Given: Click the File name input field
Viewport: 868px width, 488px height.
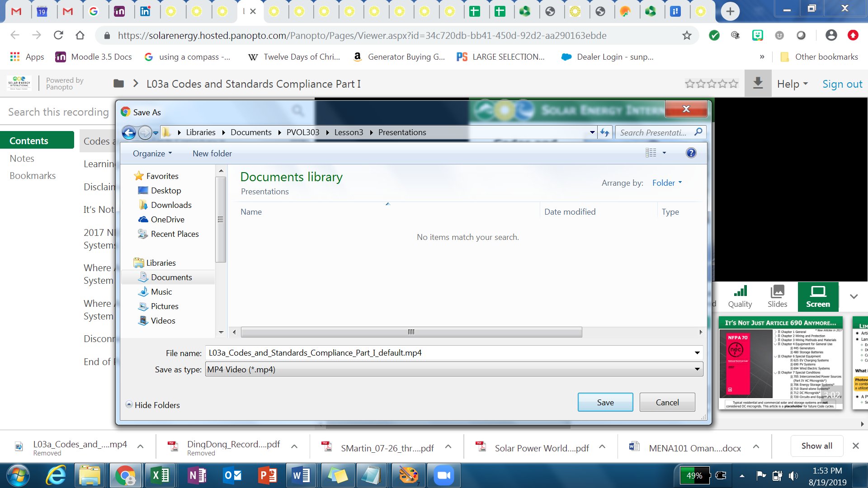Looking at the screenshot, I should click(x=448, y=353).
